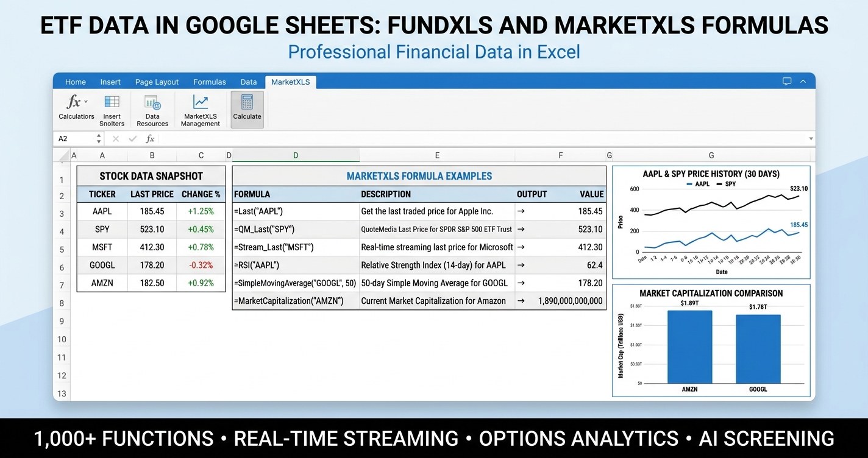Image resolution: width=868 pixels, height=458 pixels.
Task: Click the STOCK DATA SNAPSHOT title cell
Action: [151, 176]
